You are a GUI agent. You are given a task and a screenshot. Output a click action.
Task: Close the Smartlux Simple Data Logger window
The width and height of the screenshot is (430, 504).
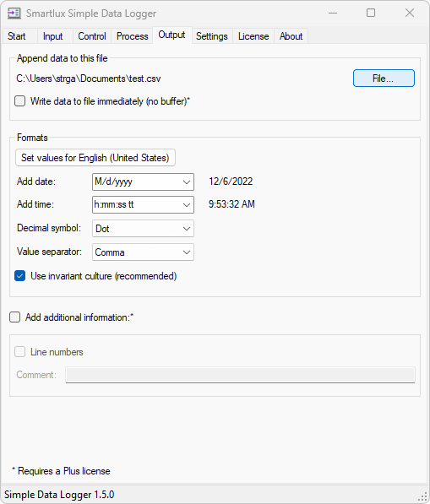410,14
